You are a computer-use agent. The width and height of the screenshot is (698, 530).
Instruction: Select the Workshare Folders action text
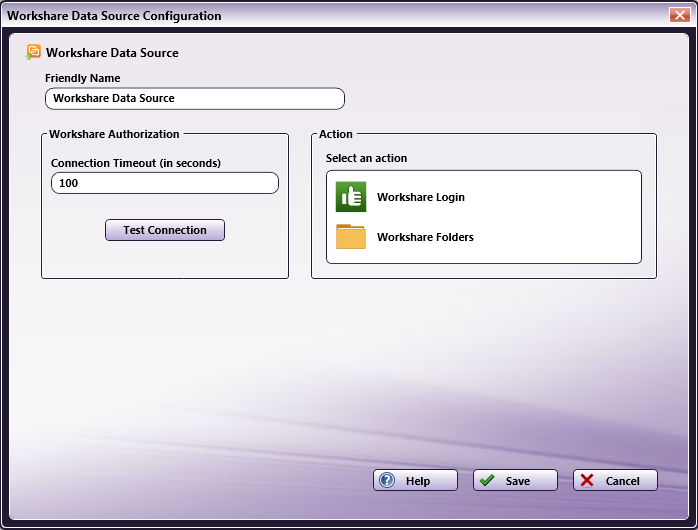point(425,237)
